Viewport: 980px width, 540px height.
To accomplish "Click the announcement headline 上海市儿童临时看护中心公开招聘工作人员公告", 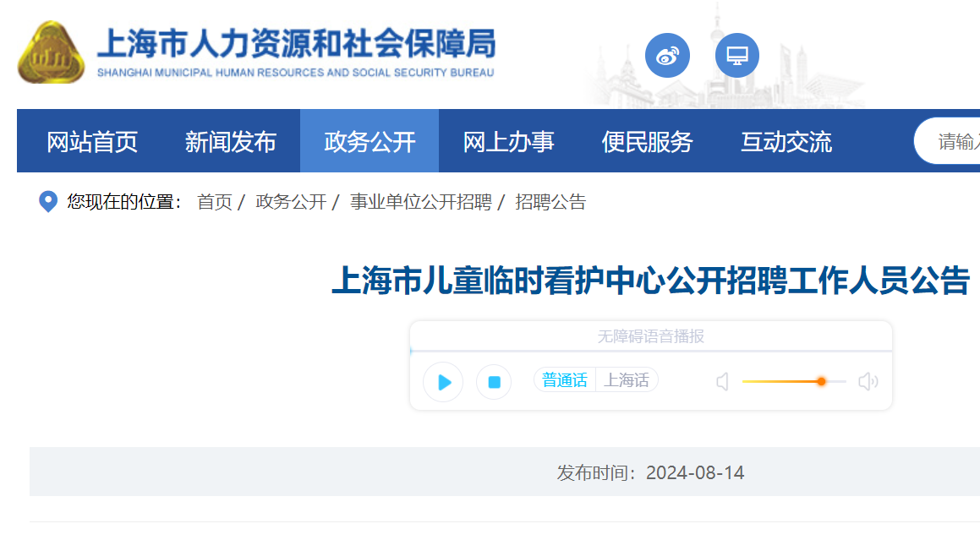I will pyautogui.click(x=650, y=280).
